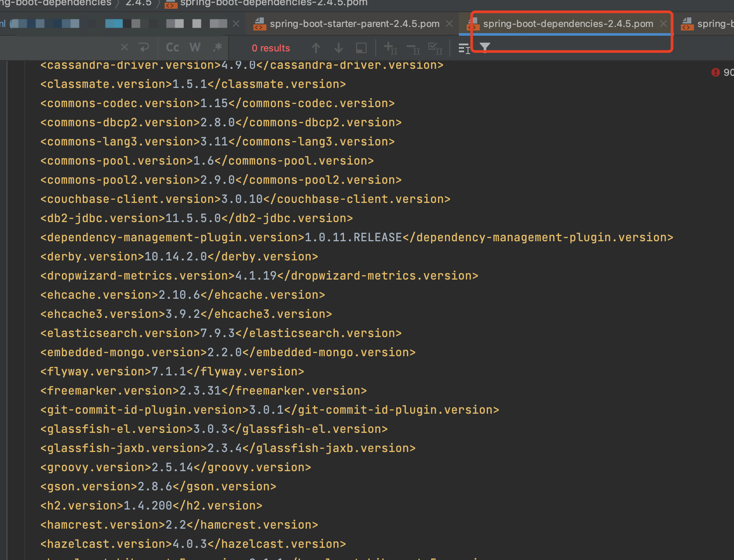
Task: Toggle search in selection only
Action: 361,48
